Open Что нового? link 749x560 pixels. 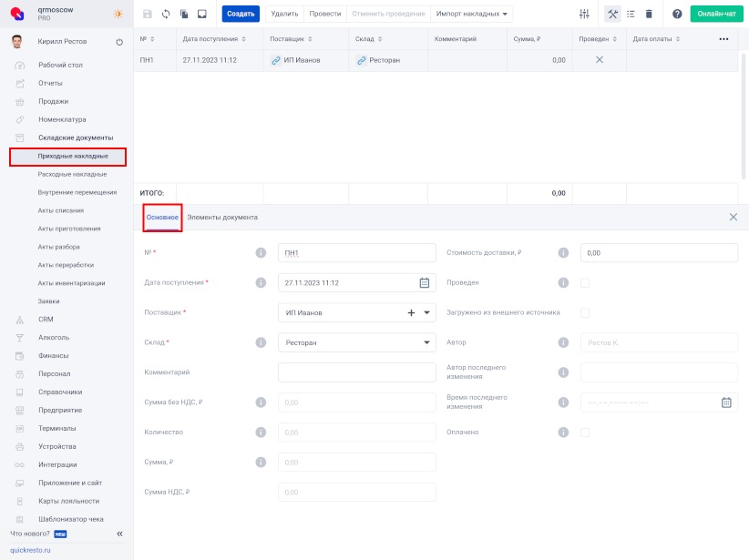pos(30,534)
